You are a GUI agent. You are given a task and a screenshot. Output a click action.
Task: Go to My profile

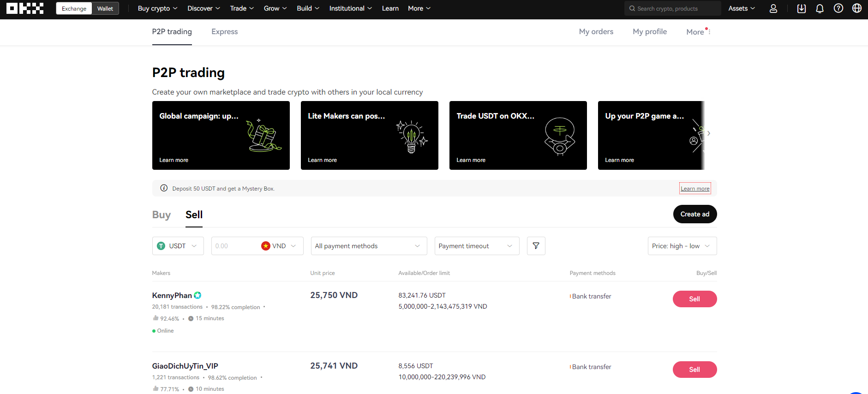[x=649, y=31]
